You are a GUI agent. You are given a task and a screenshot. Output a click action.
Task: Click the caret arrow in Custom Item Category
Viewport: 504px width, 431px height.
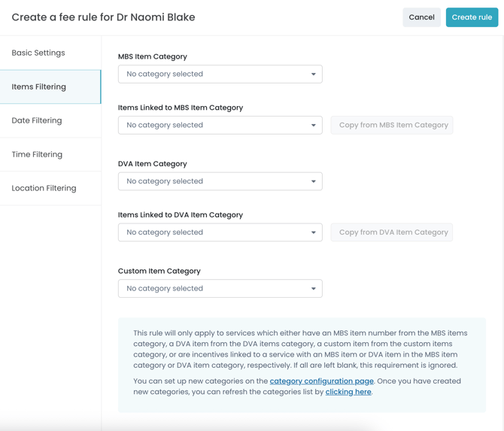tap(314, 289)
